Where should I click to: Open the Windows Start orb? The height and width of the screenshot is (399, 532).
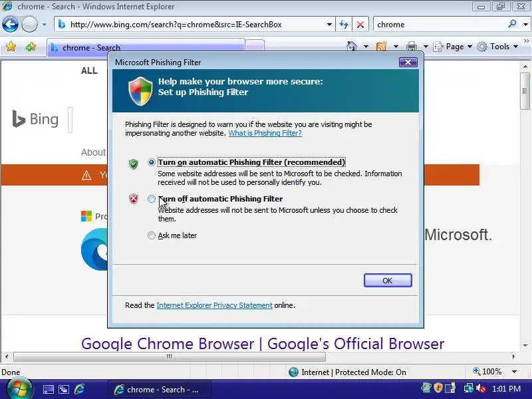pyautogui.click(x=19, y=389)
